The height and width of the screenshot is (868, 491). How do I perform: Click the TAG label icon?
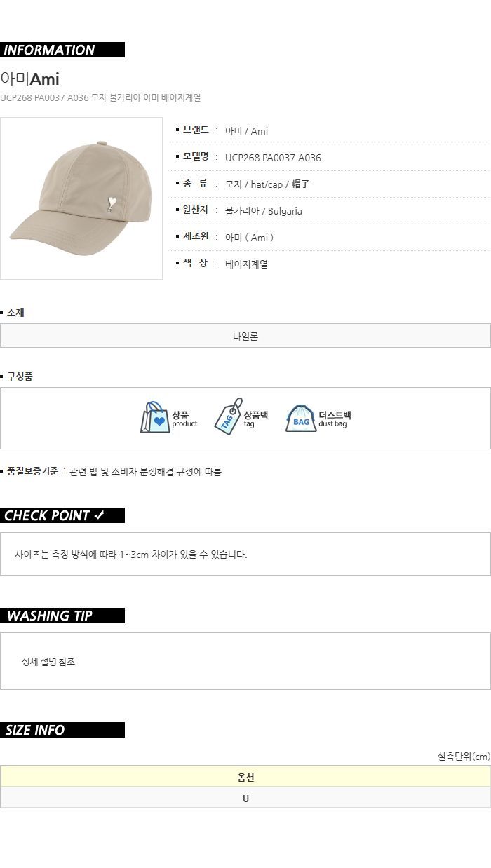pos(227,418)
